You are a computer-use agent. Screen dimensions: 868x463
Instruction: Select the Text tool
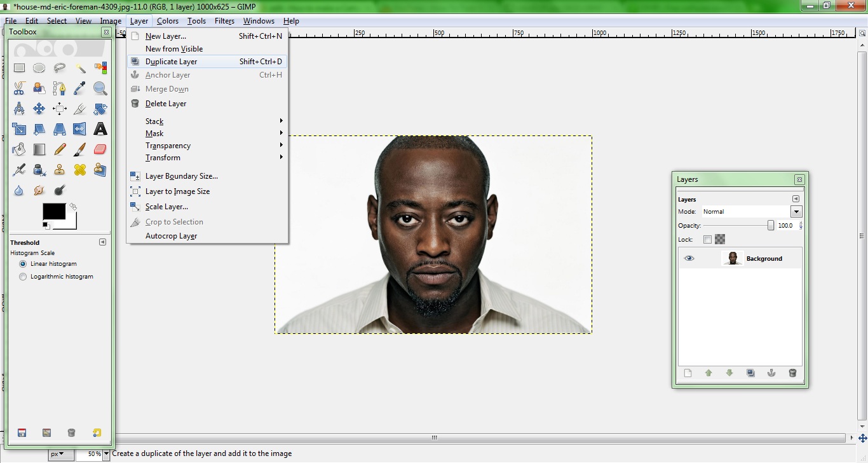click(100, 129)
